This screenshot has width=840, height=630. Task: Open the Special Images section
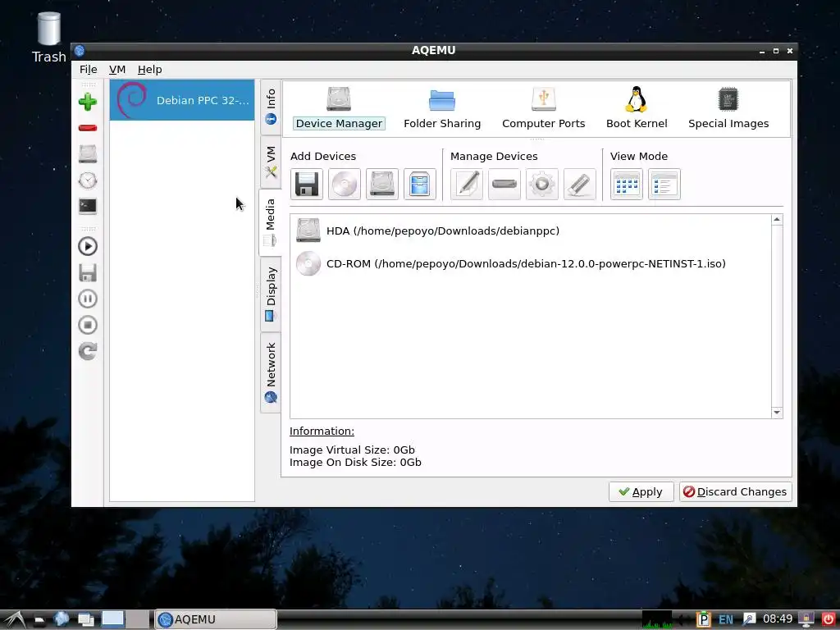(728, 109)
